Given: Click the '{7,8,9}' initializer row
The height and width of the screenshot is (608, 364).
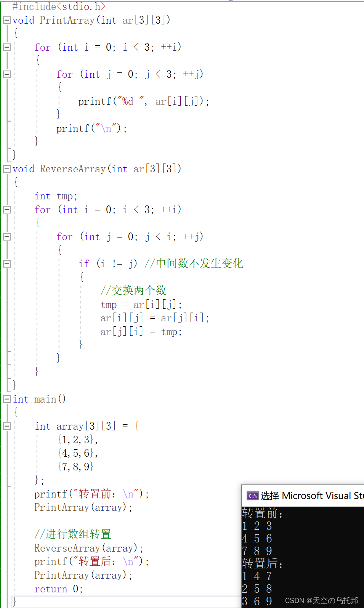Looking at the screenshot, I should (75, 467).
